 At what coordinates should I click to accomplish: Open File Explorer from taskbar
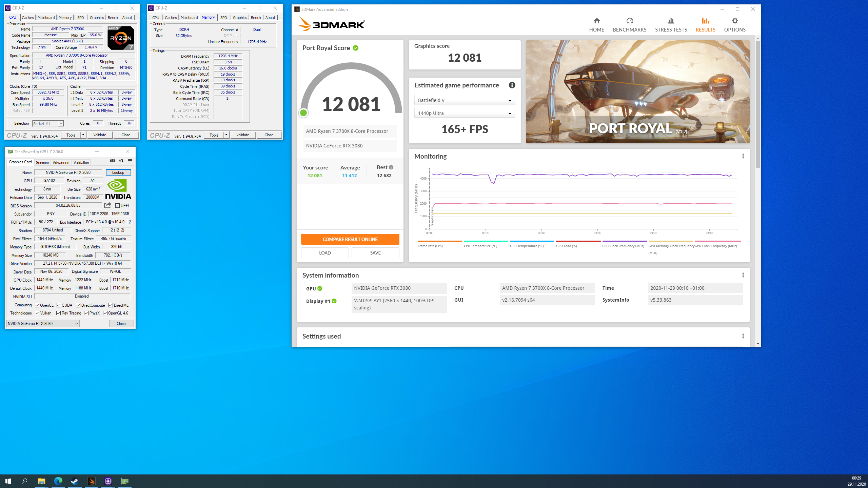click(41, 481)
